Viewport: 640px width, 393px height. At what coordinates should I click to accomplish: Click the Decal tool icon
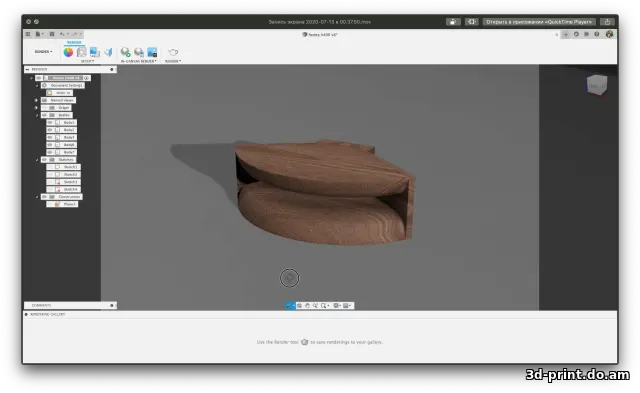coord(95,52)
